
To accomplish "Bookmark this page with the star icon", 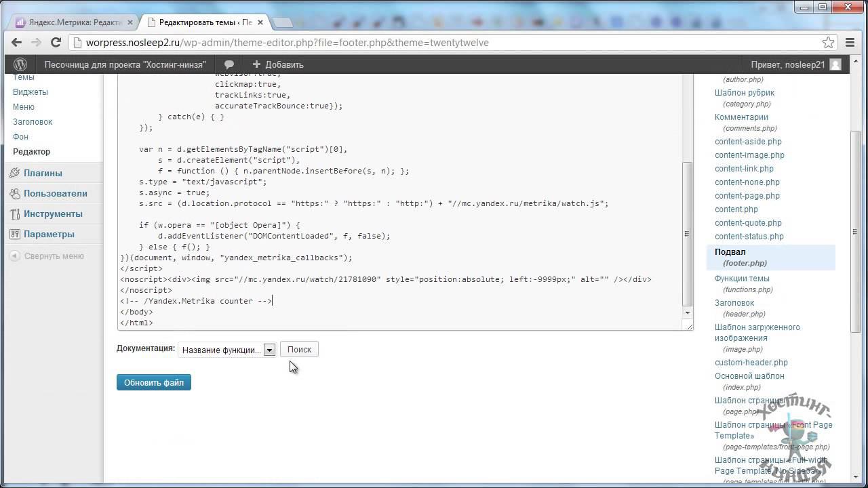I will (828, 42).
